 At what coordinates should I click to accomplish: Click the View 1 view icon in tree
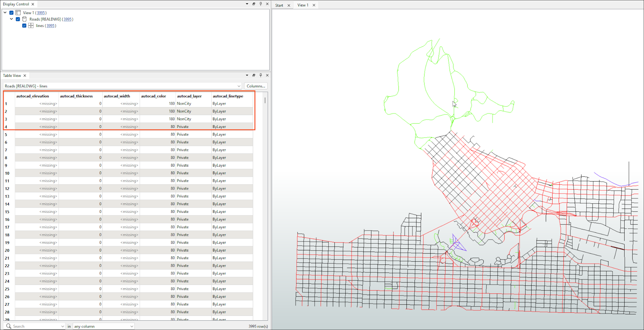pos(18,13)
